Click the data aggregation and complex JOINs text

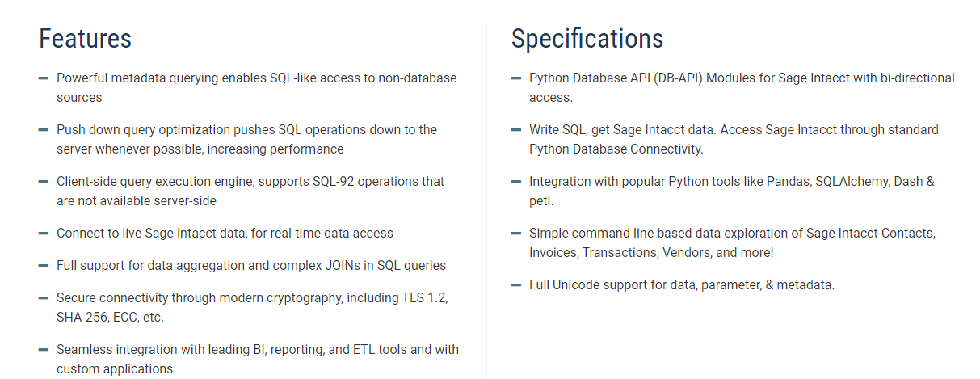[250, 265]
